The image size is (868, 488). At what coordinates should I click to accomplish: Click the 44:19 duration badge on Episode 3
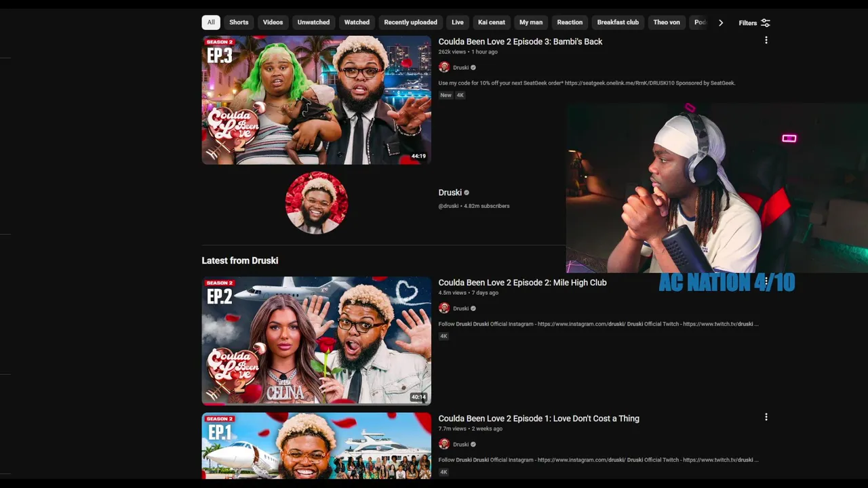coord(418,157)
